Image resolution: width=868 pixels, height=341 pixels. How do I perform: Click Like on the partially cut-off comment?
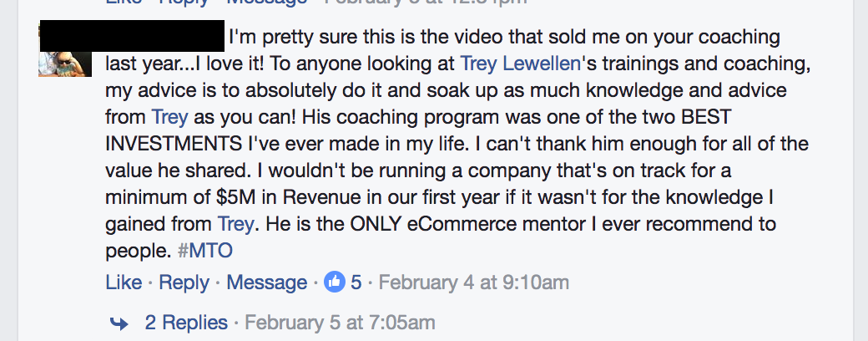click(124, 2)
